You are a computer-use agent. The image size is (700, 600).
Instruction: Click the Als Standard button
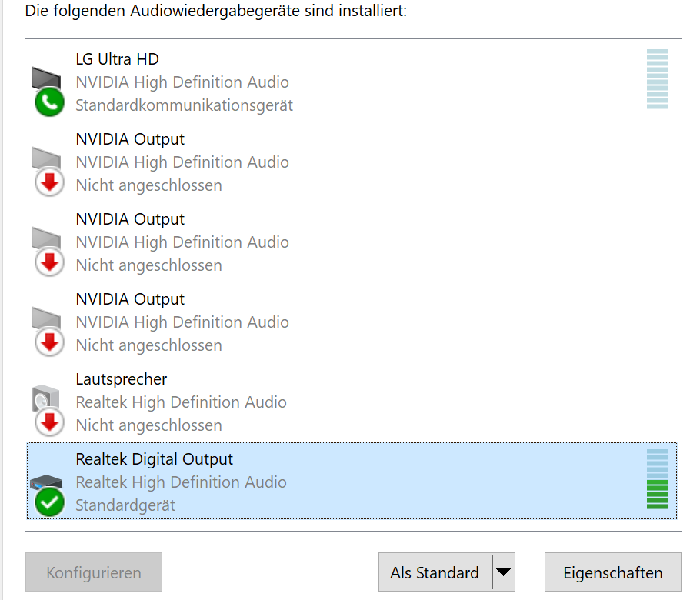point(435,572)
